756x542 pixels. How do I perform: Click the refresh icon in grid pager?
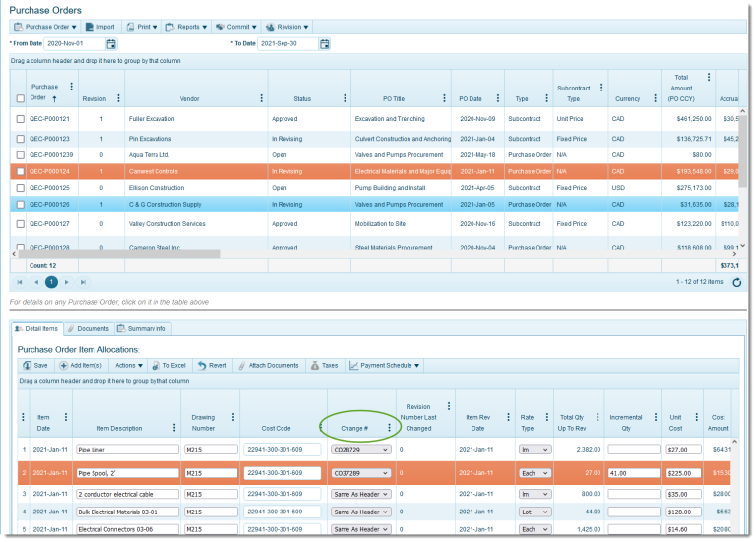[737, 282]
